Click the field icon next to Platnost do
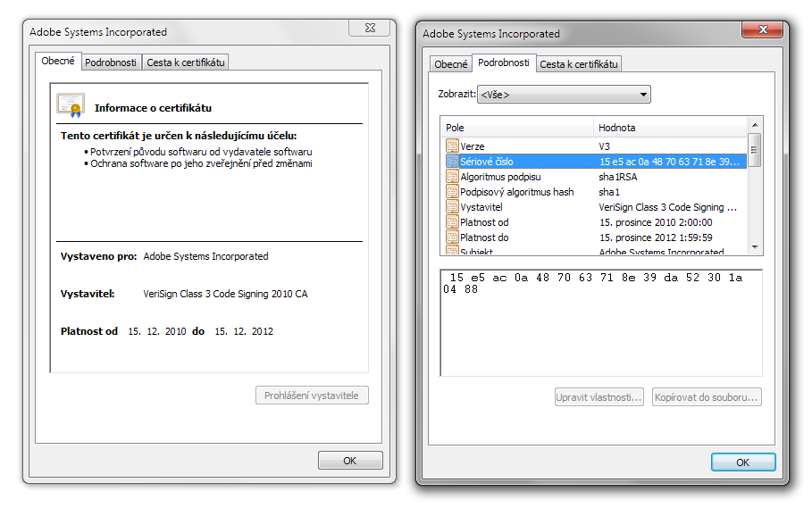812x508 pixels. 452,237
